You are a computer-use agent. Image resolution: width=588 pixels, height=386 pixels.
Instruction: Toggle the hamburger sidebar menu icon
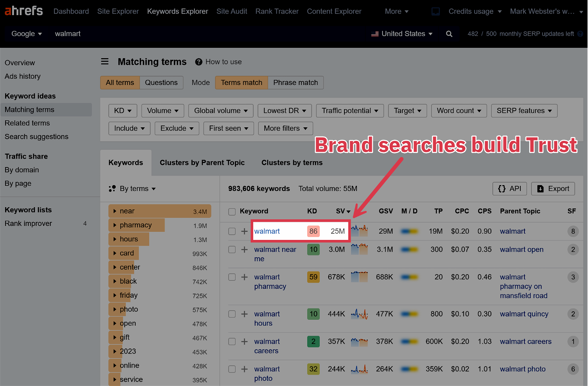pyautogui.click(x=105, y=62)
